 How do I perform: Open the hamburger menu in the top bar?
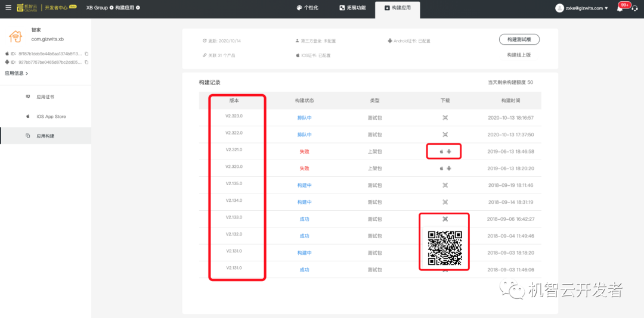[8, 8]
